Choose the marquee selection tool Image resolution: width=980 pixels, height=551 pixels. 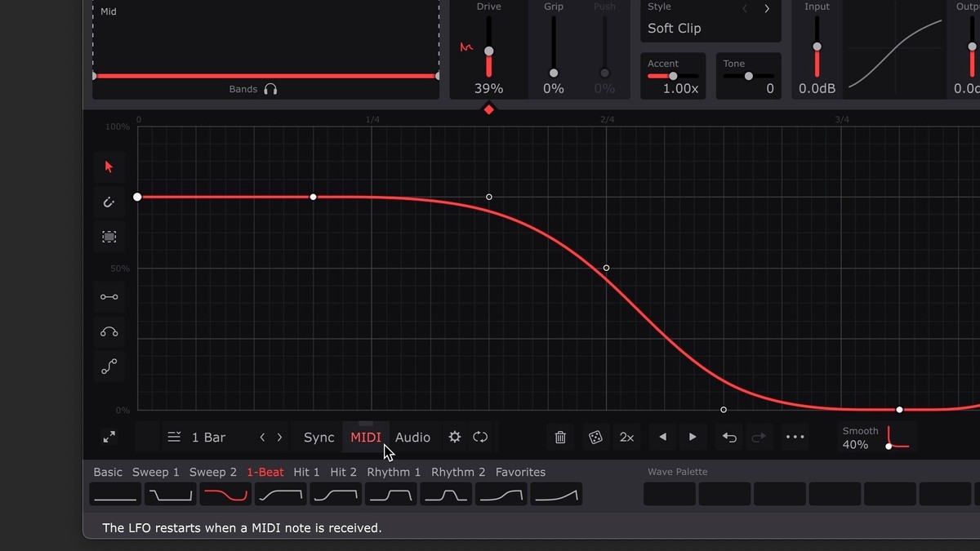(x=109, y=237)
